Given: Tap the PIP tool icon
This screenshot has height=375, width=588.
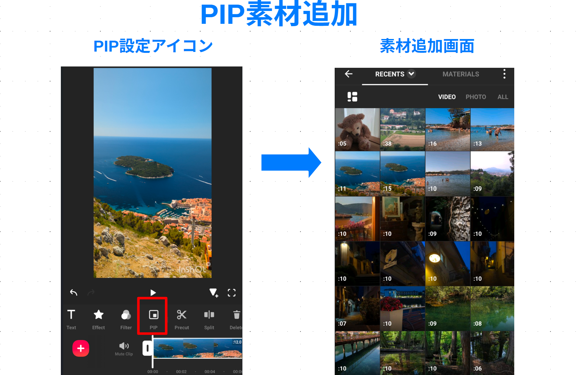Looking at the screenshot, I should (153, 315).
